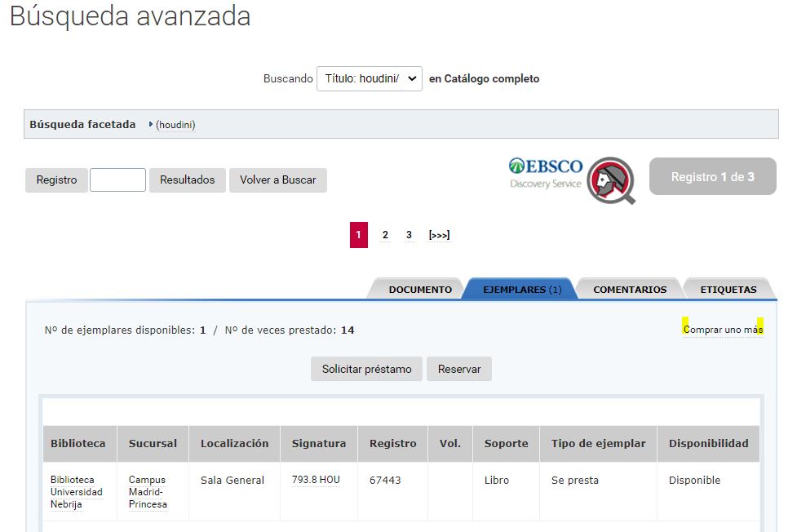Open signature 793.8 HOU link

coord(316,480)
